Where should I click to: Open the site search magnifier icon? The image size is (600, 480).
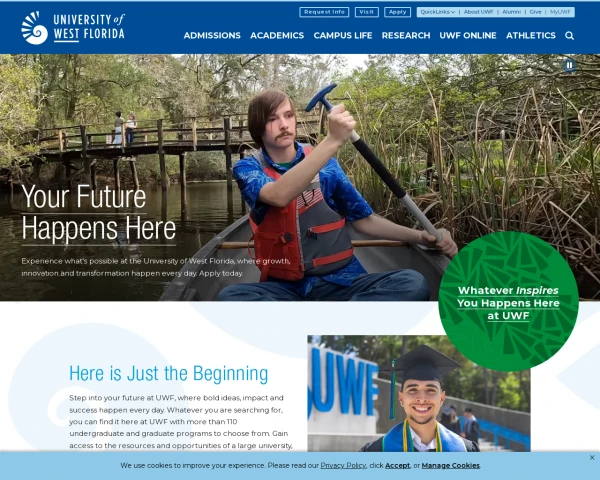coord(569,36)
